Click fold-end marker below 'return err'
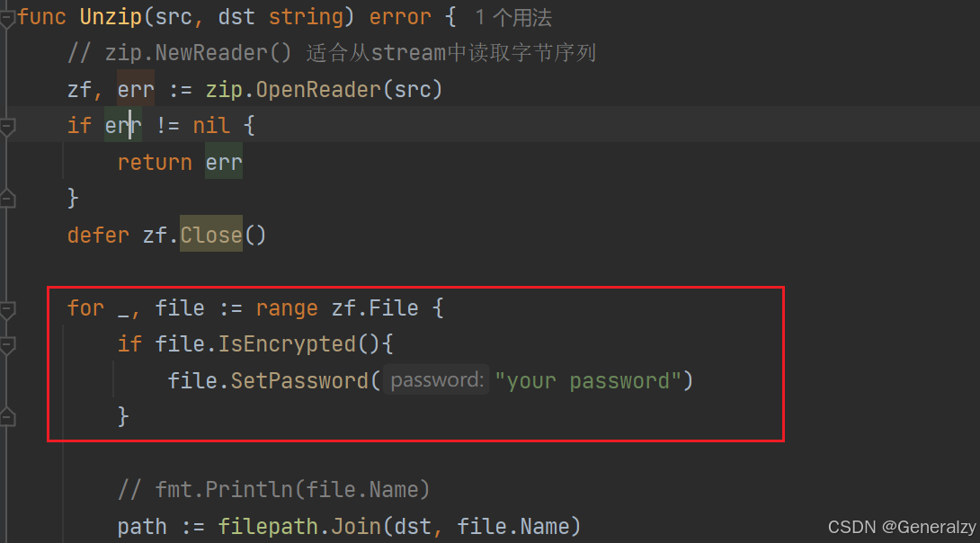The height and width of the screenshot is (543, 980). (7, 199)
